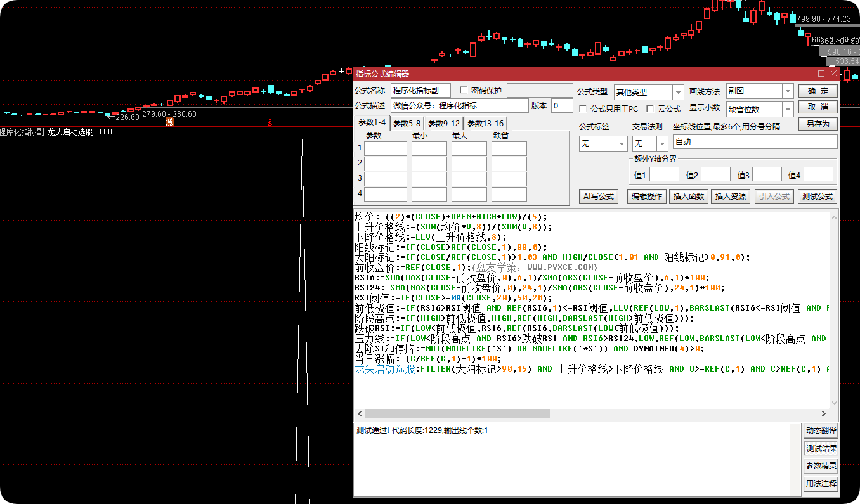Click the red S marker below the candlesticks
The width and height of the screenshot is (860, 504).
click(271, 122)
